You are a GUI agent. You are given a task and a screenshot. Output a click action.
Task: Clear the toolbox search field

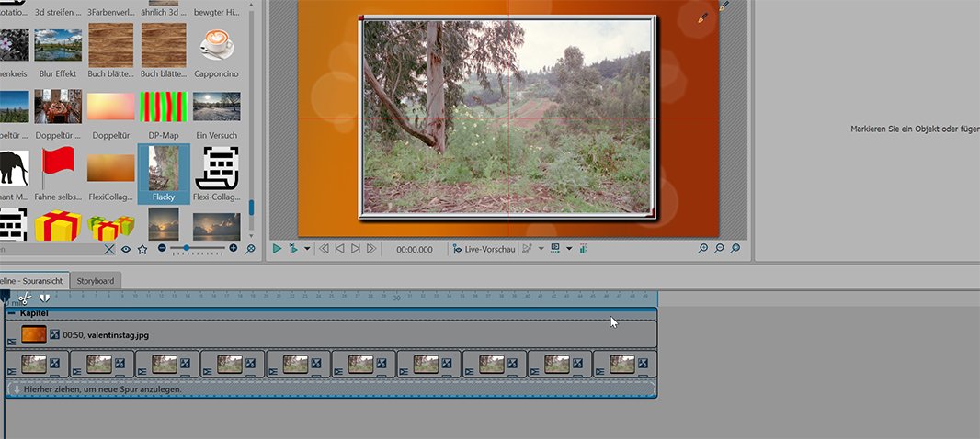(x=109, y=249)
